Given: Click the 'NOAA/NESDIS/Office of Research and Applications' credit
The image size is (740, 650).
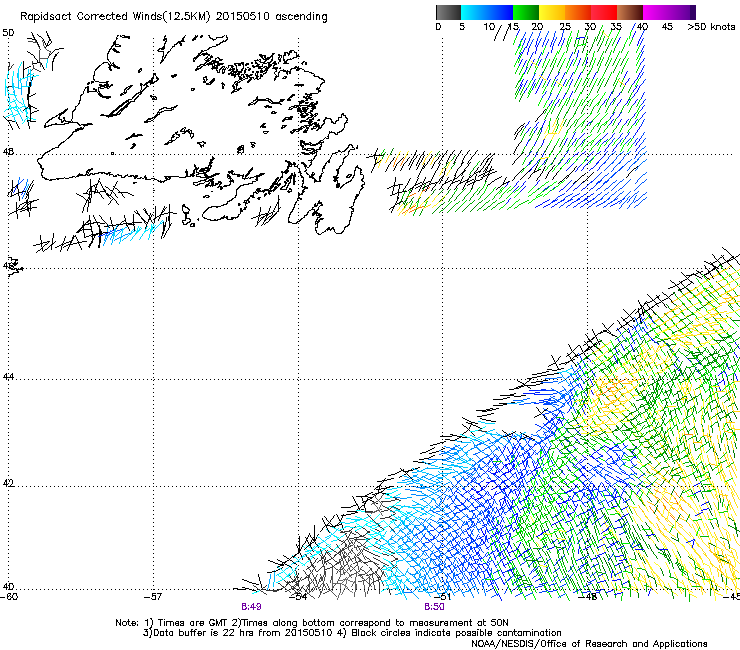Looking at the screenshot, I should click(x=589, y=643).
